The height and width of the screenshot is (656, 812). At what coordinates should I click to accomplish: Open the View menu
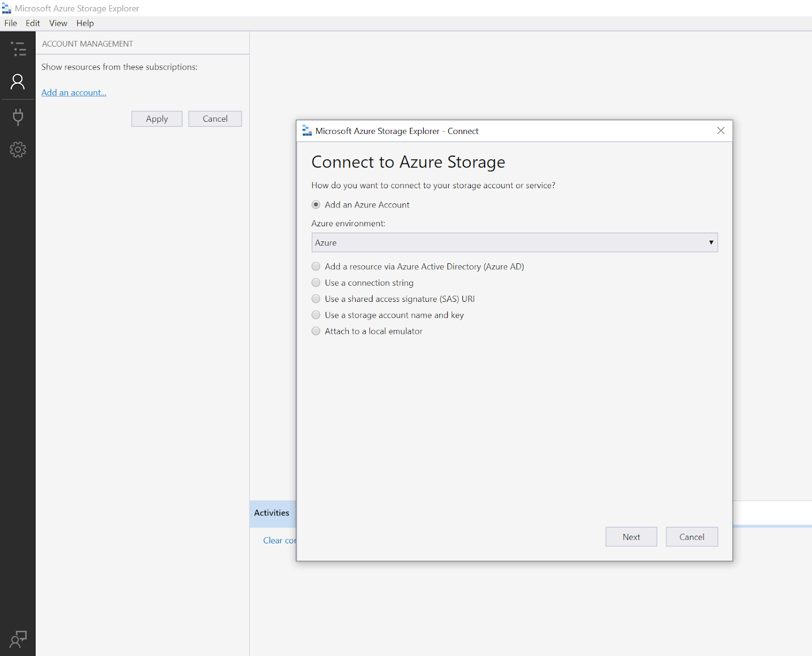tap(58, 23)
